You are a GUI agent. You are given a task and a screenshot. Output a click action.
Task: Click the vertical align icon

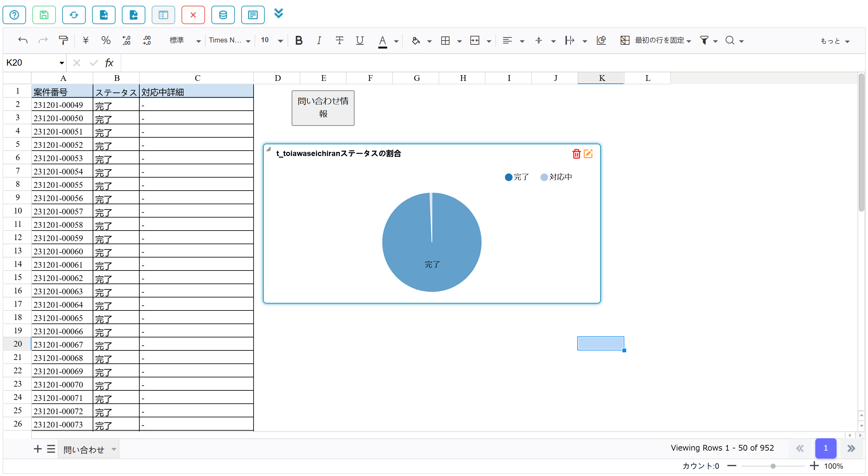539,40
